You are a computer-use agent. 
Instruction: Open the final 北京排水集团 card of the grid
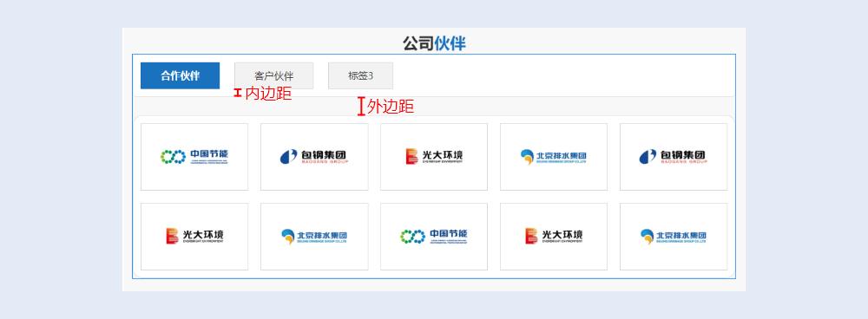(x=674, y=237)
